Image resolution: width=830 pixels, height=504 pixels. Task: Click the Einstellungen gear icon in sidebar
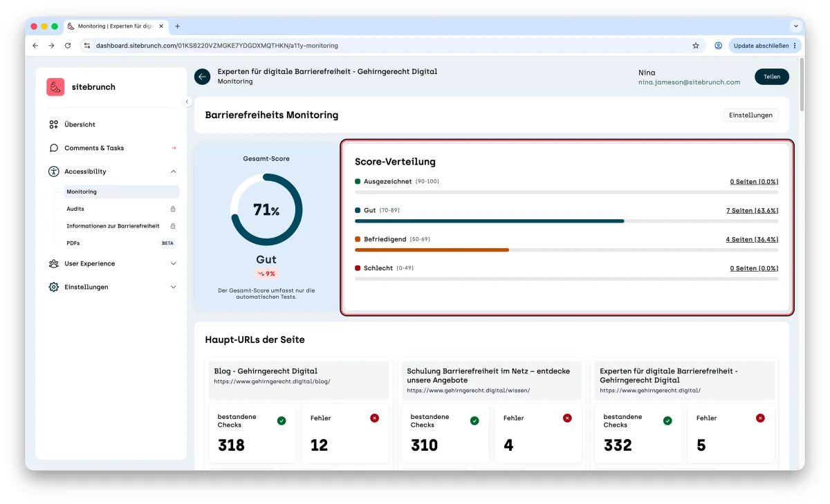54,287
